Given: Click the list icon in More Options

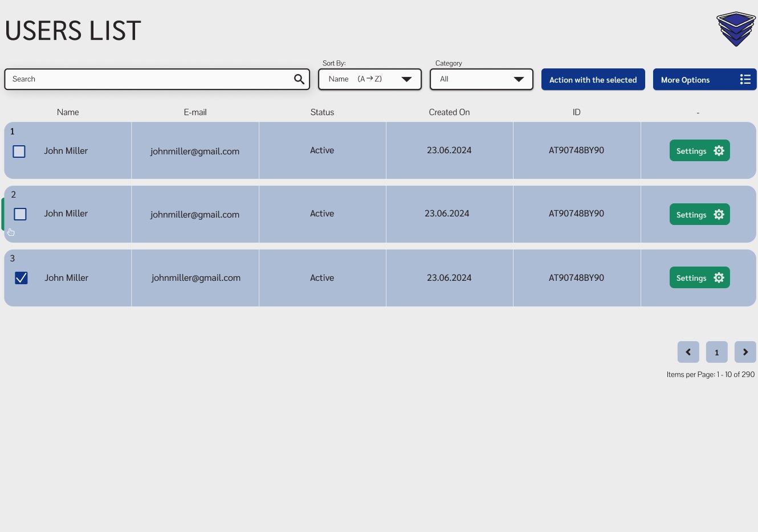Looking at the screenshot, I should pos(745,80).
